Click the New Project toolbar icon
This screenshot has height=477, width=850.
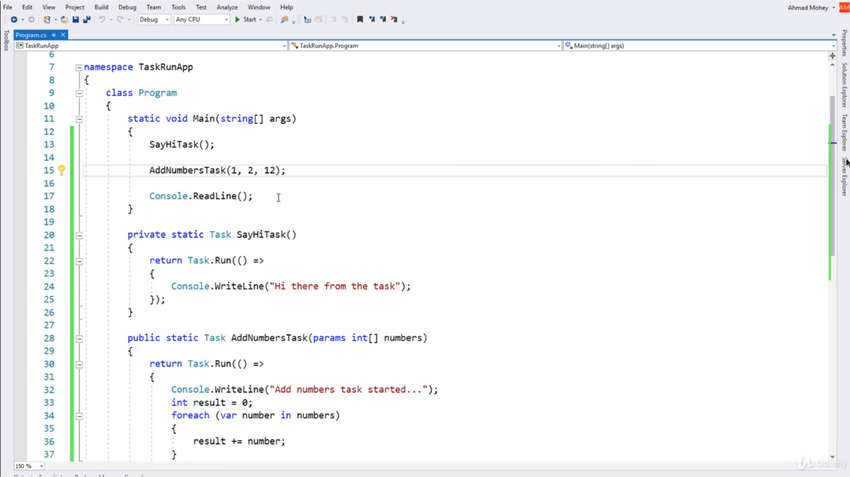click(x=47, y=20)
